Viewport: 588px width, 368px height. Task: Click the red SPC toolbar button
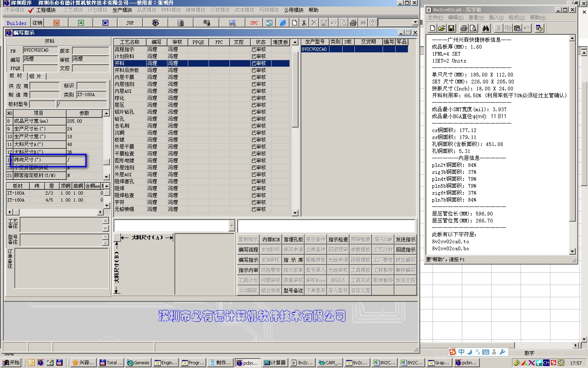pyautogui.click(x=254, y=23)
